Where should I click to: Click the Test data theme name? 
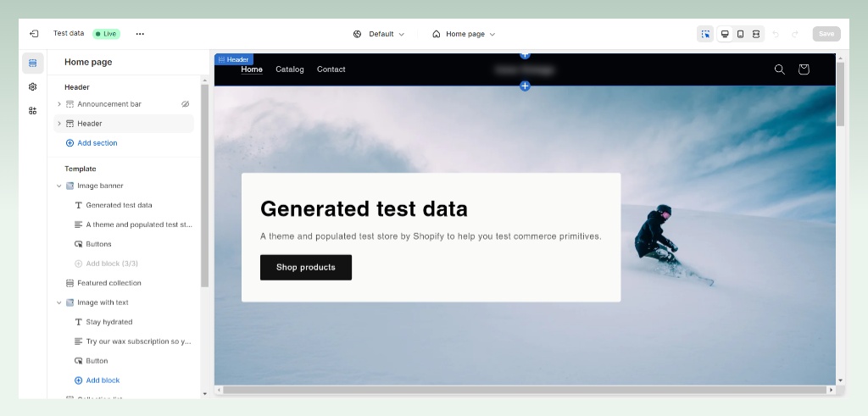(x=69, y=33)
